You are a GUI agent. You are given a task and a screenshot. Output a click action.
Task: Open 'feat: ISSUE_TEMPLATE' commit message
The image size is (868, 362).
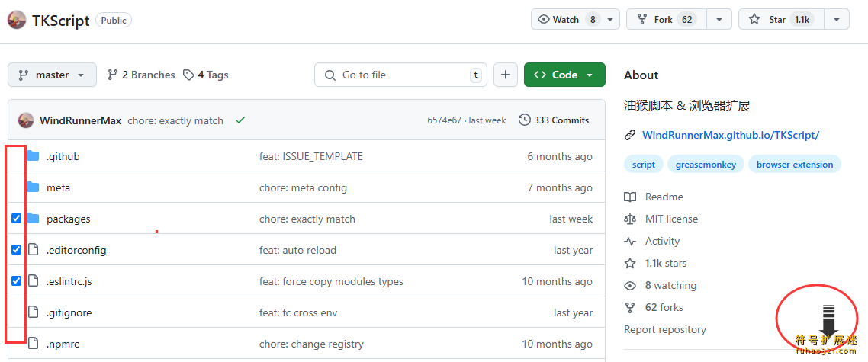point(311,157)
